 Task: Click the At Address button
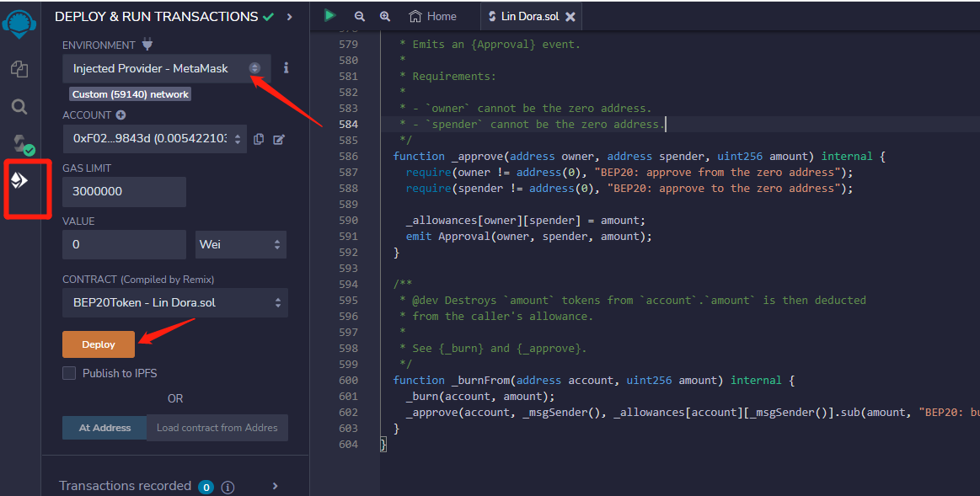105,428
